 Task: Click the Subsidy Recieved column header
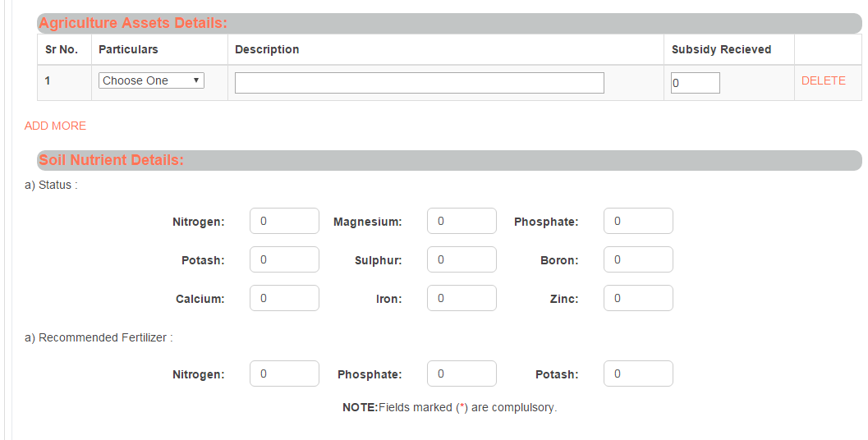tap(721, 49)
